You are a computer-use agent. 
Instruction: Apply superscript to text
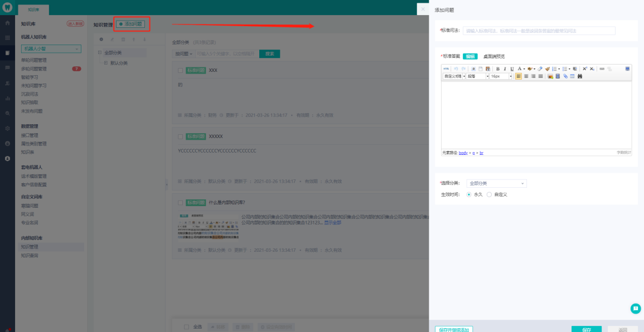pyautogui.click(x=585, y=69)
